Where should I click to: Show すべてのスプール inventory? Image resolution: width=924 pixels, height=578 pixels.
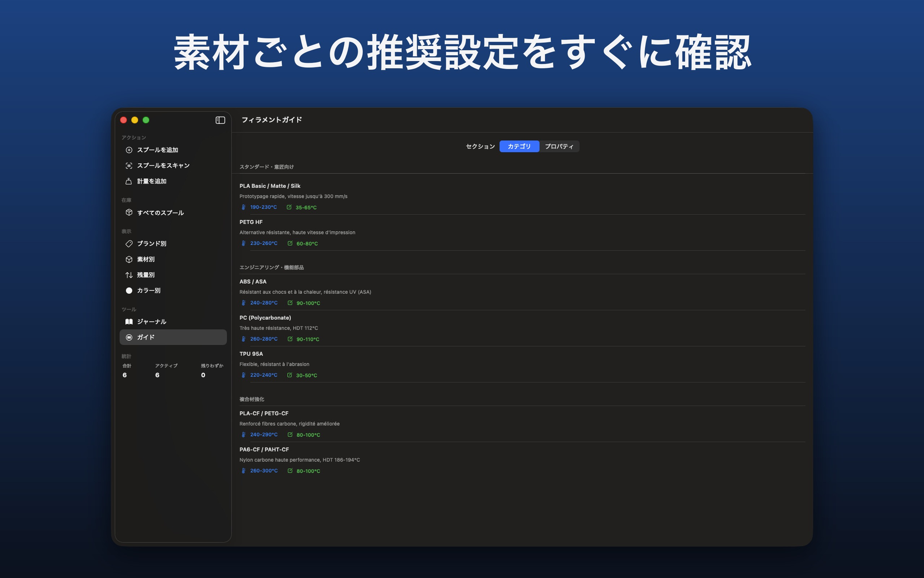tap(173, 212)
